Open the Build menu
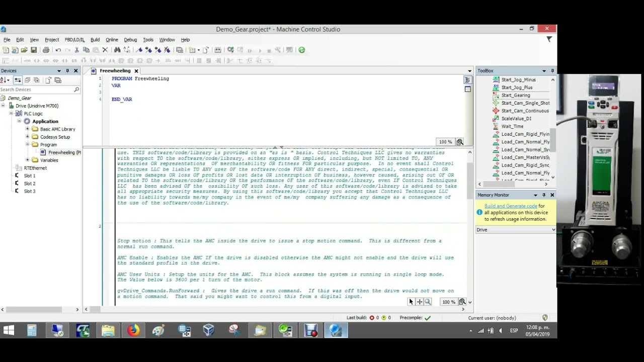 95,40
